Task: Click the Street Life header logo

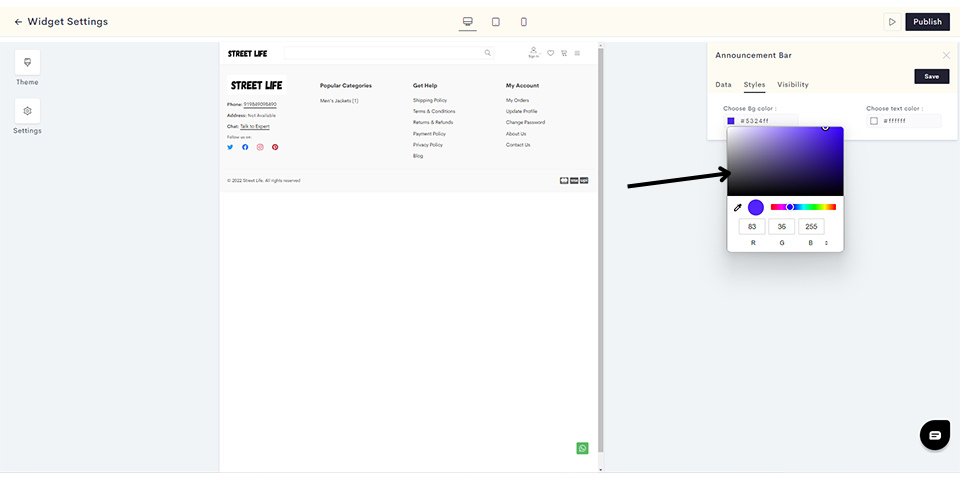Action: (x=247, y=53)
